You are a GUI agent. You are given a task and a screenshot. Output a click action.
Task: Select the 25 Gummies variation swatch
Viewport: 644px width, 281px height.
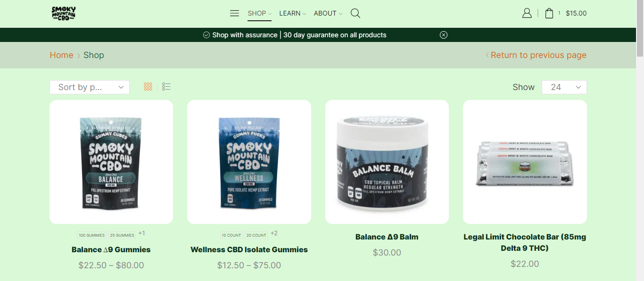[x=122, y=235]
